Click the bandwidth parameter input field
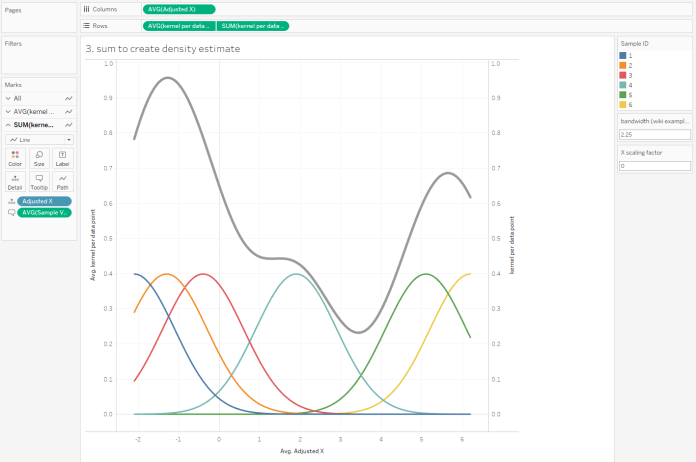The height and width of the screenshot is (462, 696). tap(655, 134)
